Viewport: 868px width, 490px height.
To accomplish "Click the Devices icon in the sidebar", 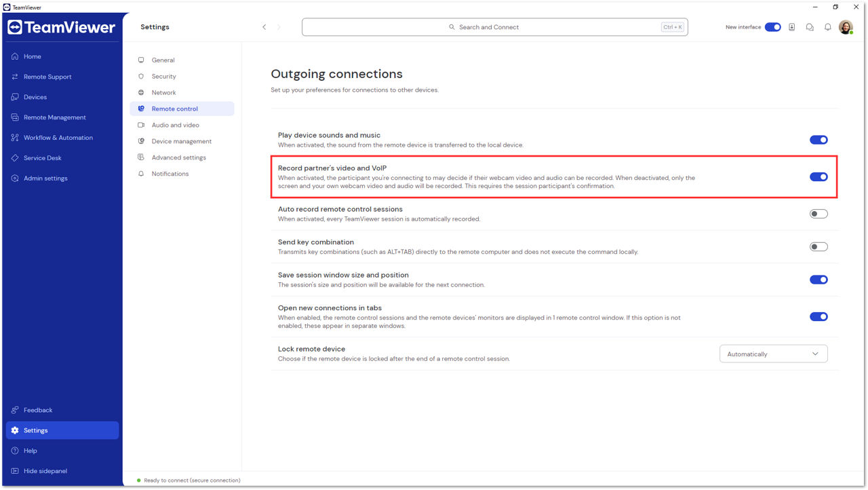I will [15, 97].
